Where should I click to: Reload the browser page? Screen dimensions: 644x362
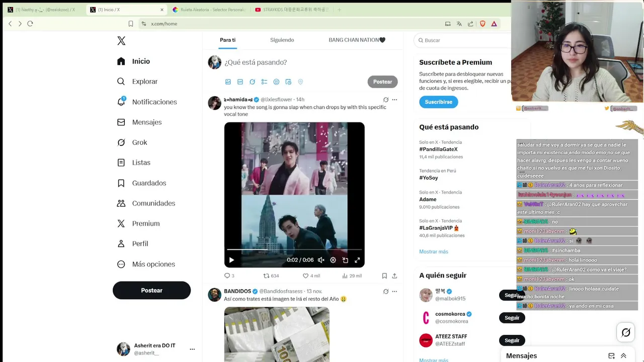click(30, 24)
